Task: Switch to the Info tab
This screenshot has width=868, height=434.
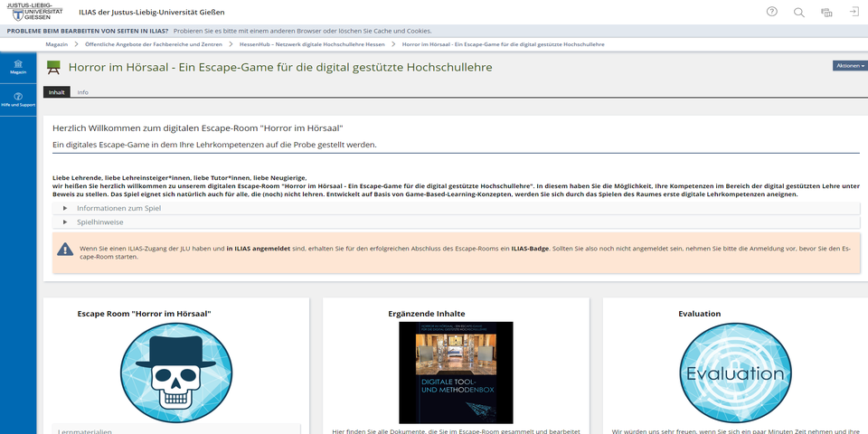Action: 82,92
